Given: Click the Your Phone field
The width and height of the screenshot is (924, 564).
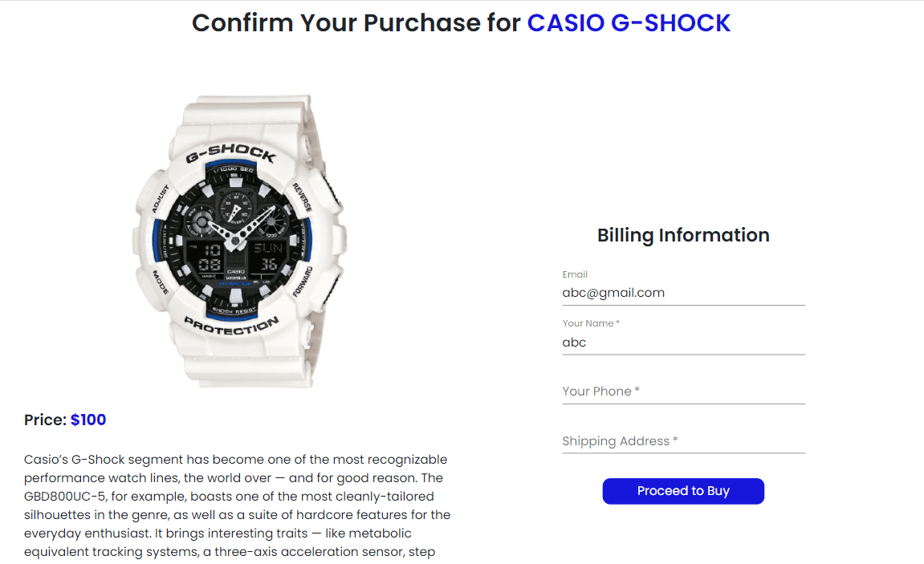Looking at the screenshot, I should point(682,392).
